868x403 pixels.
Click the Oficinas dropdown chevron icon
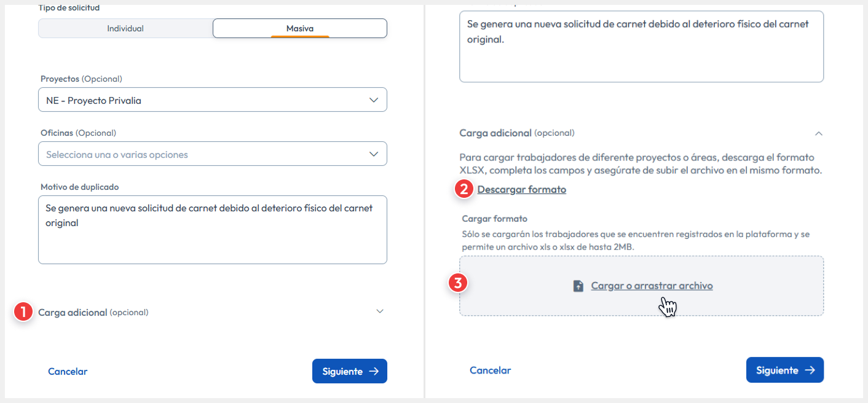374,154
